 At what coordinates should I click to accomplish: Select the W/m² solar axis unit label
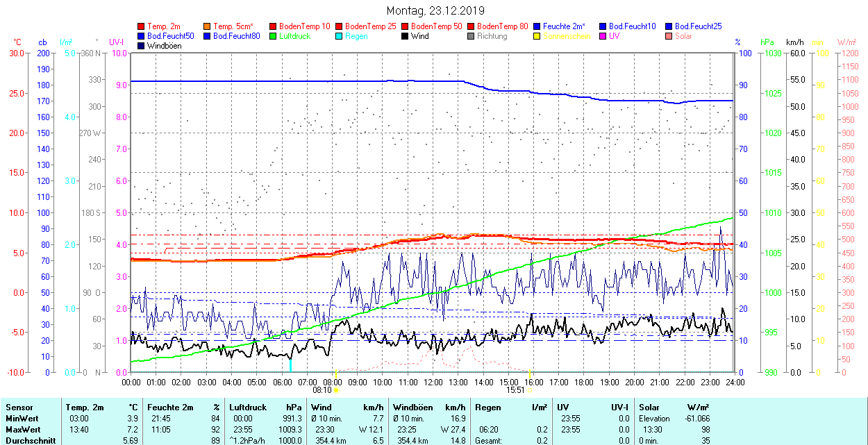[x=846, y=42]
